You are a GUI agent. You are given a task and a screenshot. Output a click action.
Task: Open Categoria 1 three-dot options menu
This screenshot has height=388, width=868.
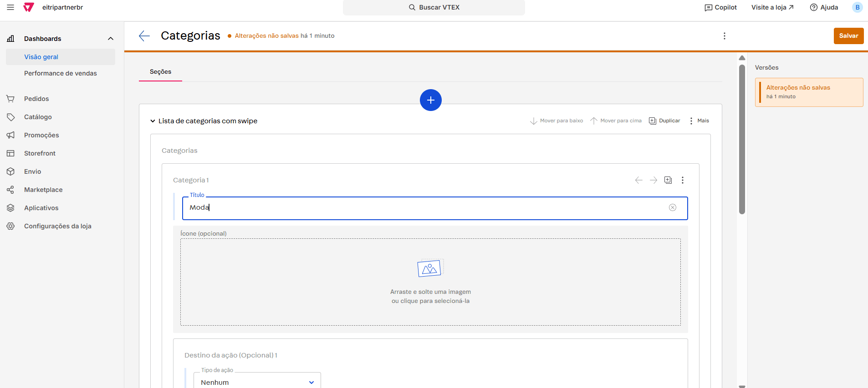(682, 180)
